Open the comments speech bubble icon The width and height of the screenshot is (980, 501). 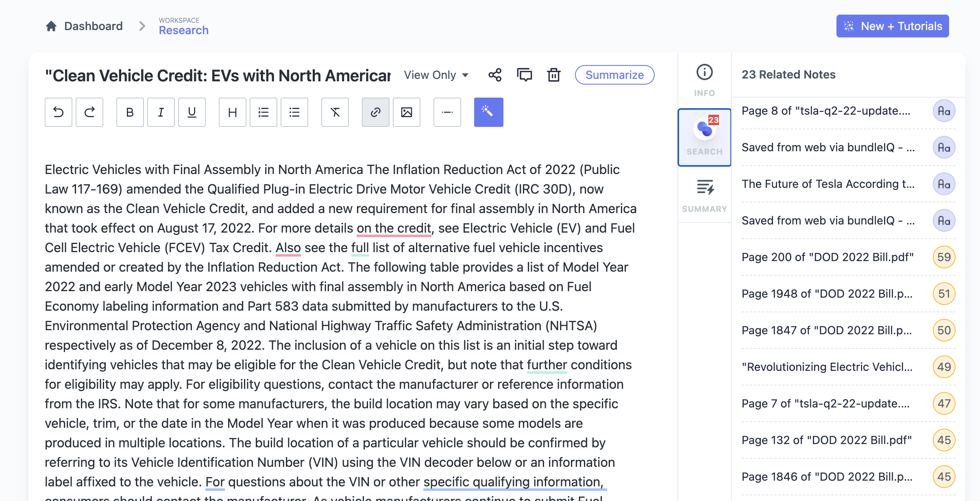pos(524,75)
